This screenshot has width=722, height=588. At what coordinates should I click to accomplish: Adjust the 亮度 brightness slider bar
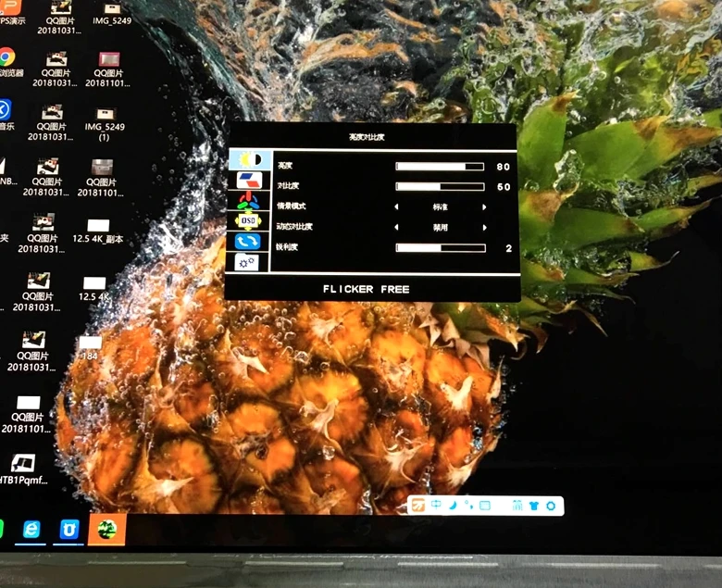[x=440, y=167]
